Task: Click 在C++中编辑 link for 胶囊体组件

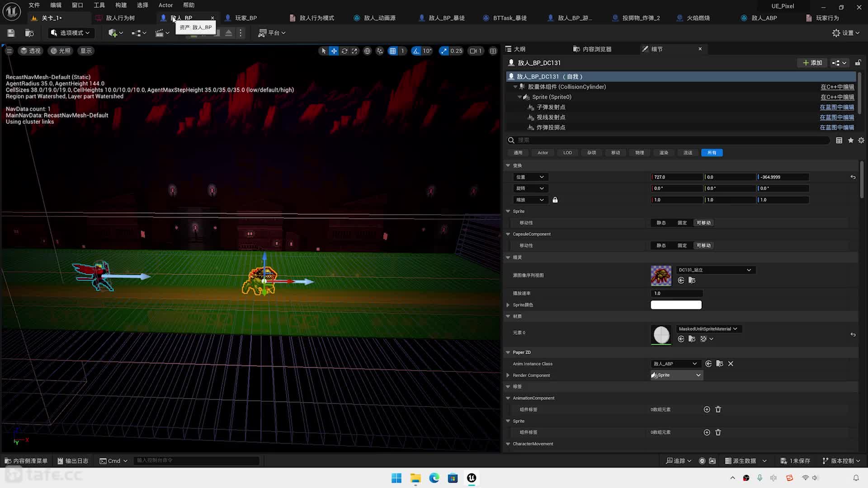Action: 837,87
